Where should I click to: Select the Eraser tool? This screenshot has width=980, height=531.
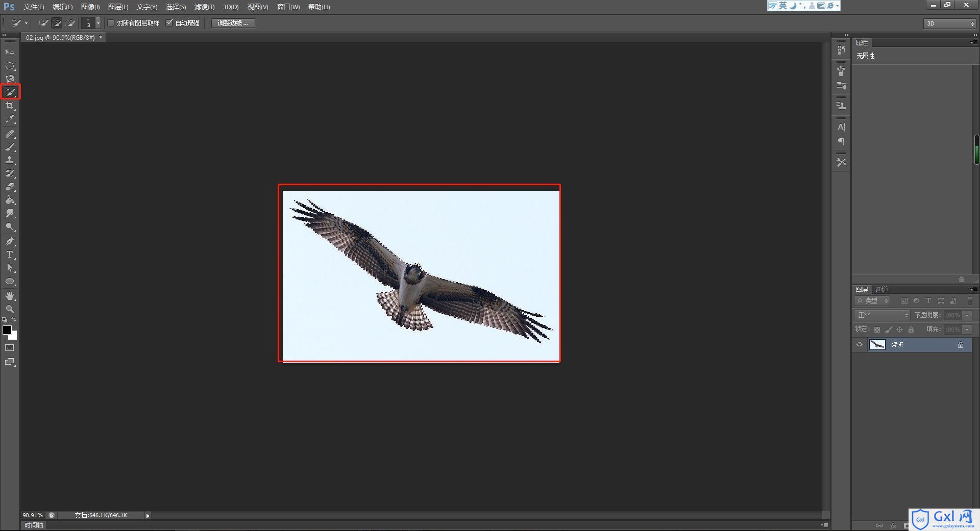(10, 187)
